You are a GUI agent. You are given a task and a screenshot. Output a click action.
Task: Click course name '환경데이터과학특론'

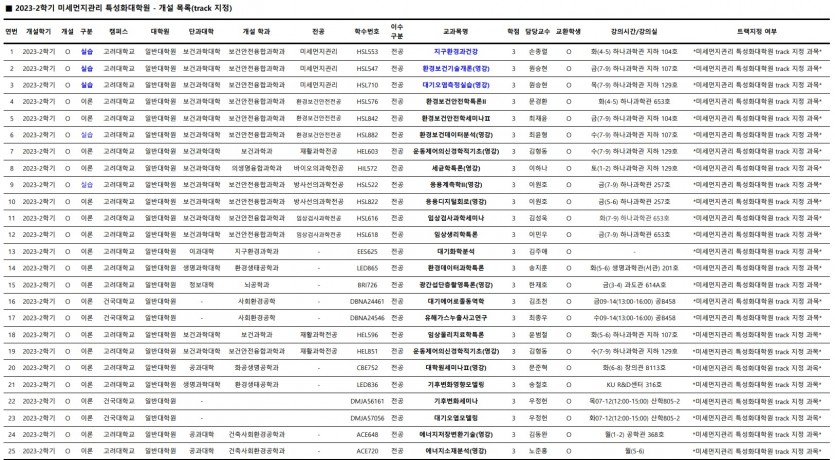click(x=455, y=268)
